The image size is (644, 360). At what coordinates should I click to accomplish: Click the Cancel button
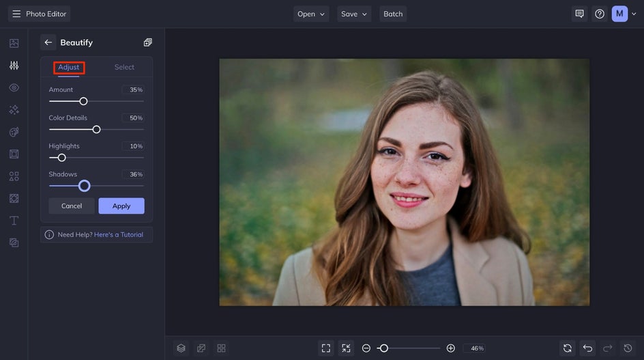72,206
